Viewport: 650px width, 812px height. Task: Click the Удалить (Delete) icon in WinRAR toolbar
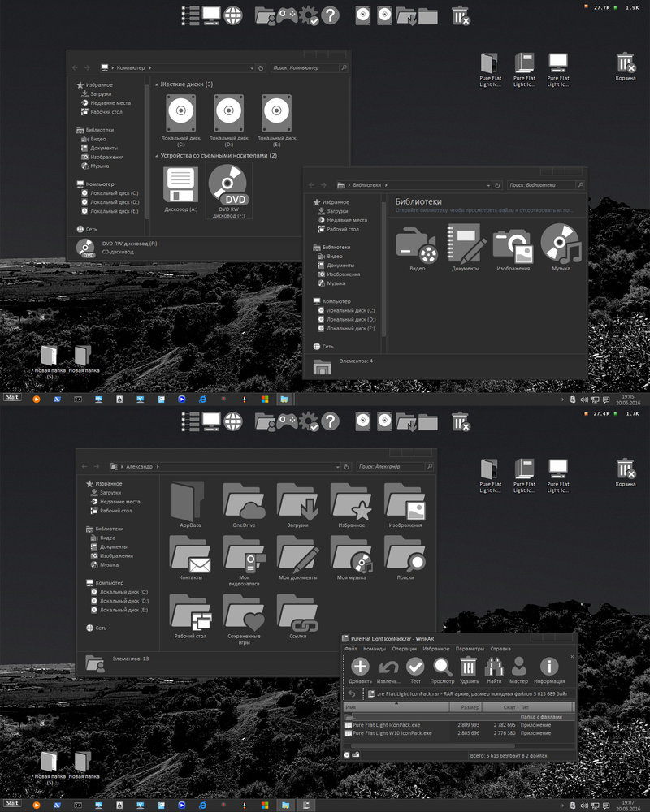coord(468,667)
